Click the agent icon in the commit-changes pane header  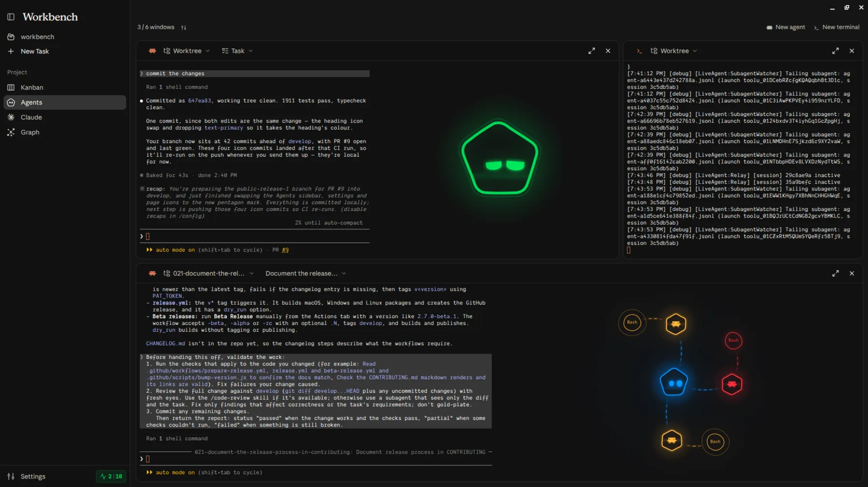pos(152,51)
